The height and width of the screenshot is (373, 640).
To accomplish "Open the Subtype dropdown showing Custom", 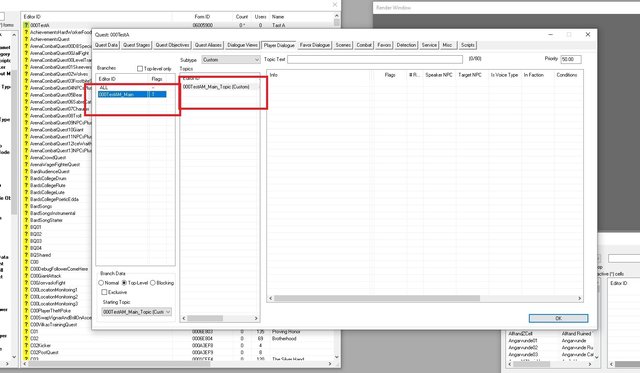I will pos(231,60).
